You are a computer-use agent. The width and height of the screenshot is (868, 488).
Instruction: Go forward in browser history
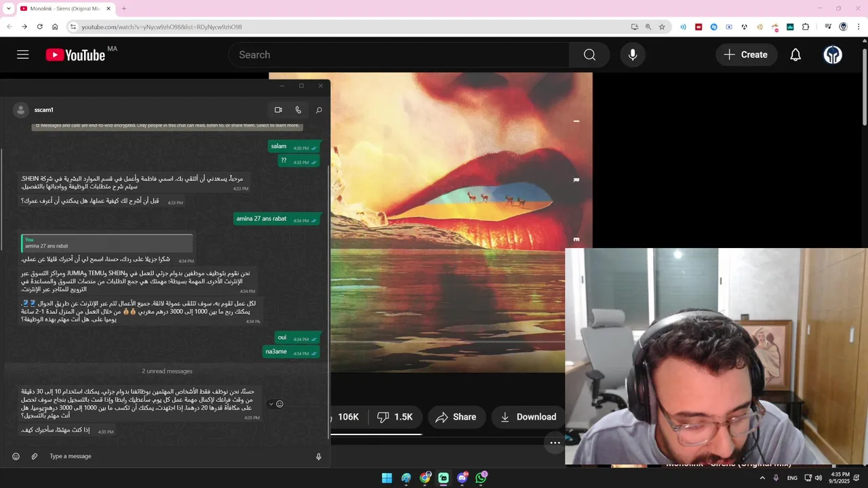(24, 26)
